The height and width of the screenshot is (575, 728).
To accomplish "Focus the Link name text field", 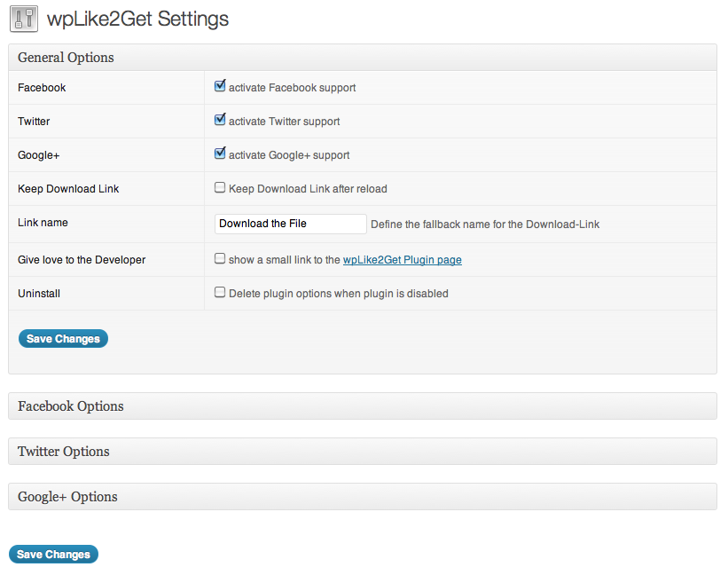I will (291, 224).
